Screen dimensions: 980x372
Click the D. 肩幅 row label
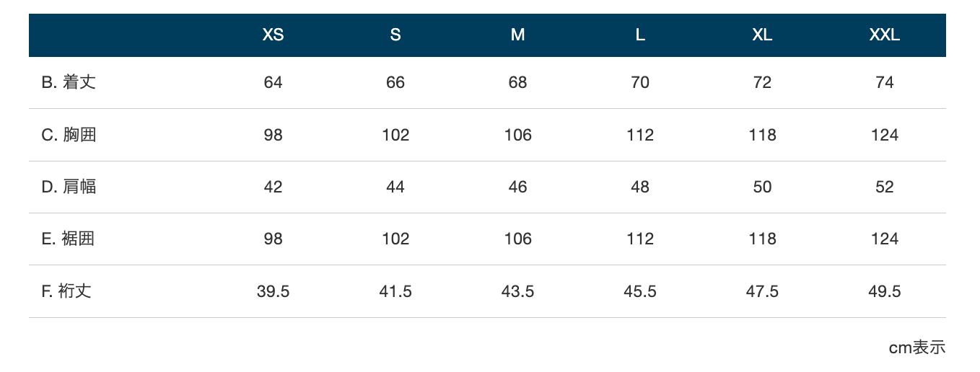69,187
